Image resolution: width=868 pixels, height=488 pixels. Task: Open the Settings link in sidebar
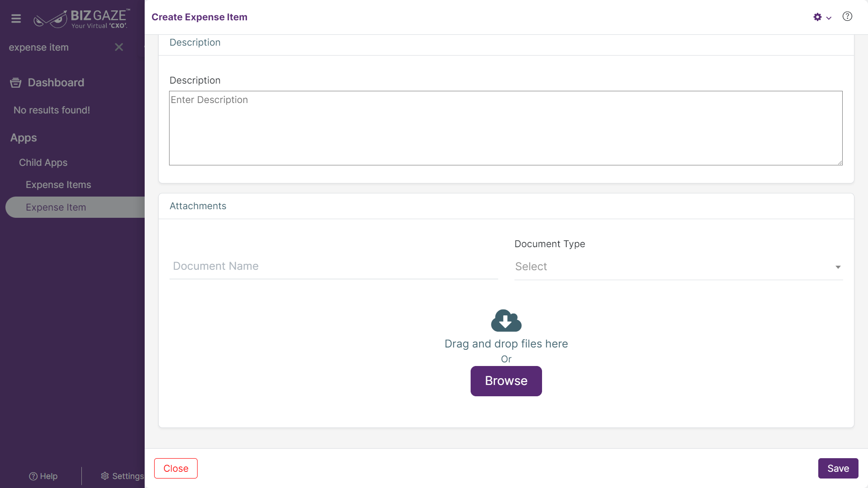122,476
